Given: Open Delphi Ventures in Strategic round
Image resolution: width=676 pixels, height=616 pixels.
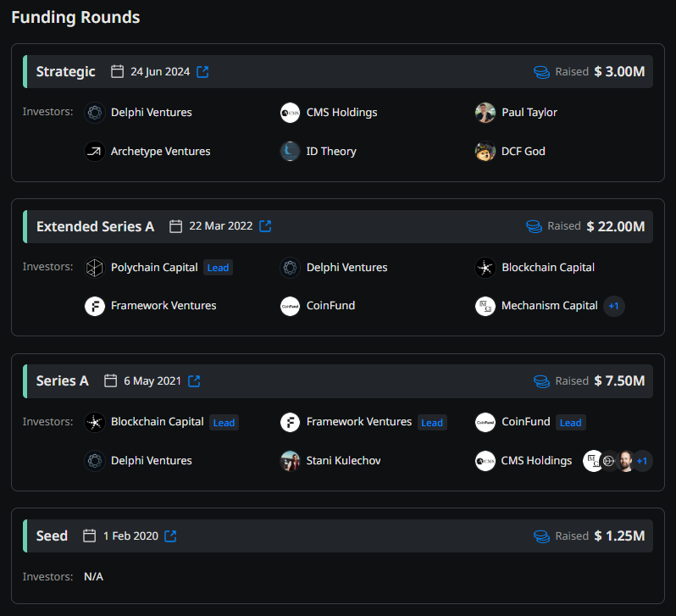Looking at the screenshot, I should [x=152, y=113].
